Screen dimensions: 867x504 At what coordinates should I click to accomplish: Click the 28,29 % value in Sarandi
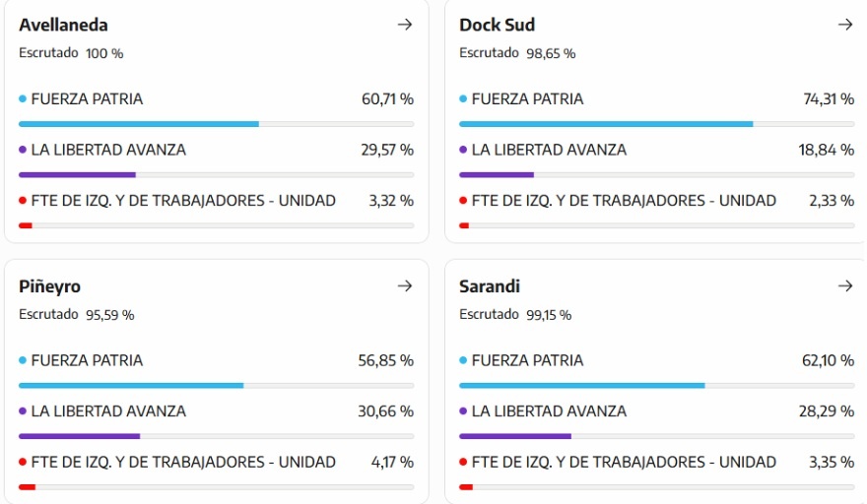pos(828,411)
